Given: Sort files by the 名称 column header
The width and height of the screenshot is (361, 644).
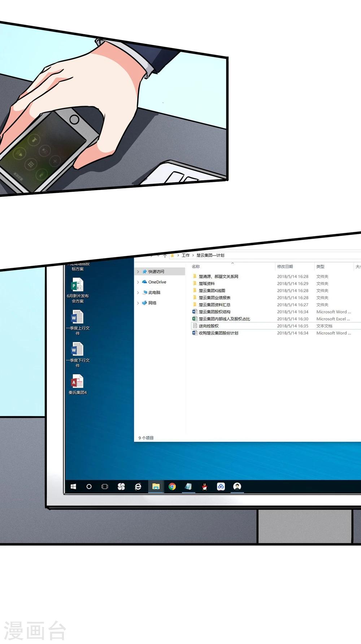Looking at the screenshot, I should [x=196, y=267].
